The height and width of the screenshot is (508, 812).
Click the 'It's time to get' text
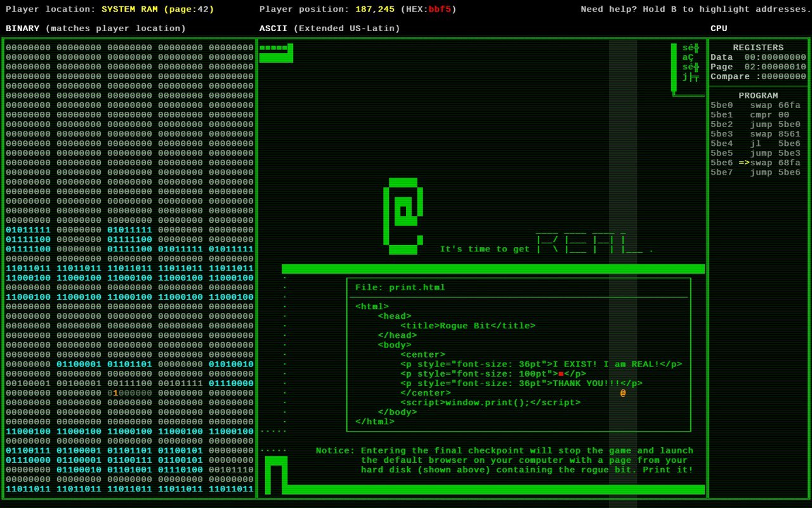click(x=485, y=250)
